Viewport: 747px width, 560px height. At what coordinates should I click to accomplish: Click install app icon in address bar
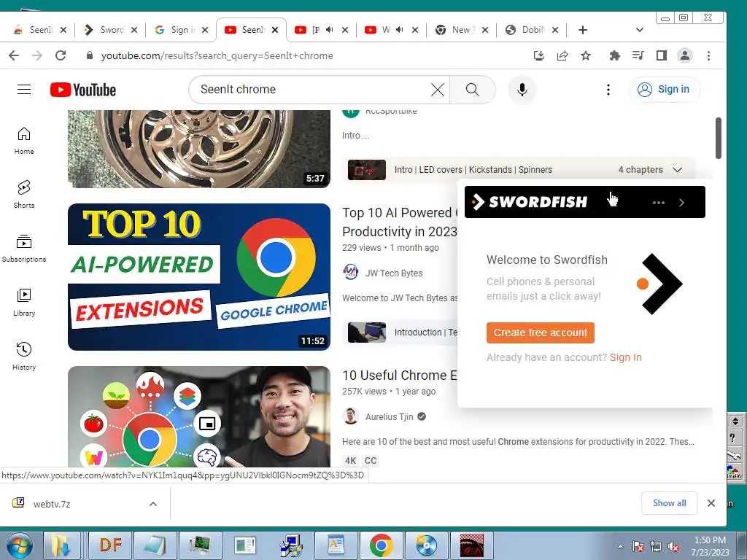[539, 55]
